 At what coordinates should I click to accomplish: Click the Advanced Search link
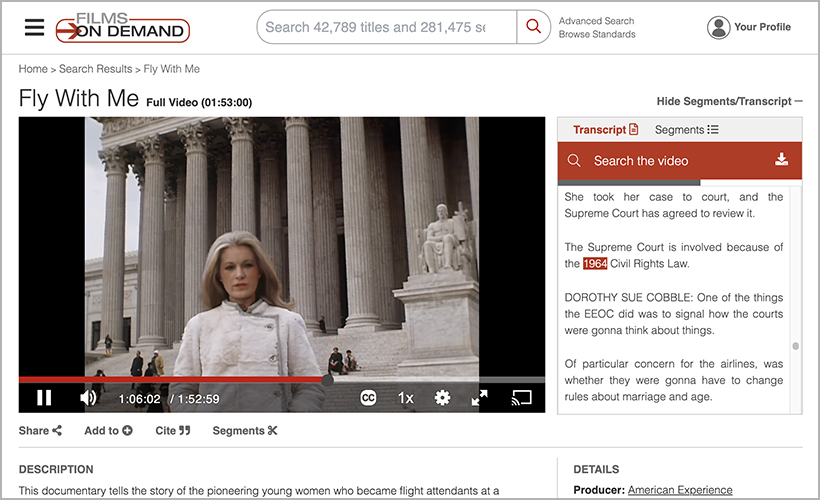(x=596, y=21)
